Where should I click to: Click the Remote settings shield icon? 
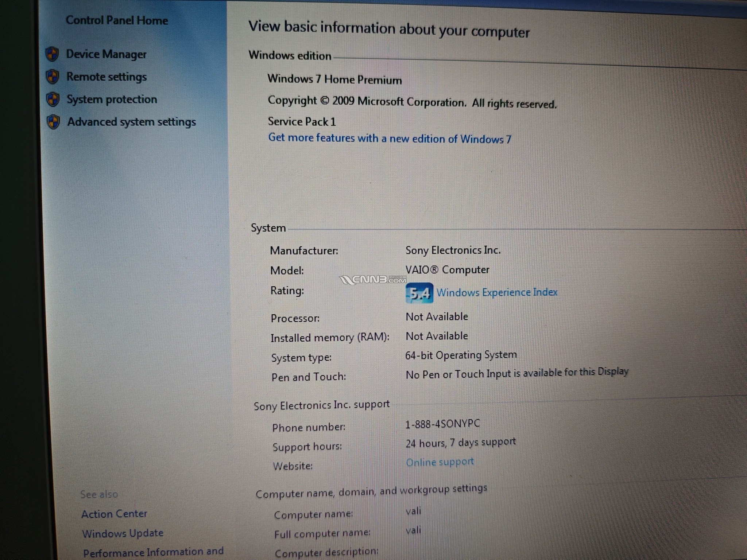click(x=53, y=77)
